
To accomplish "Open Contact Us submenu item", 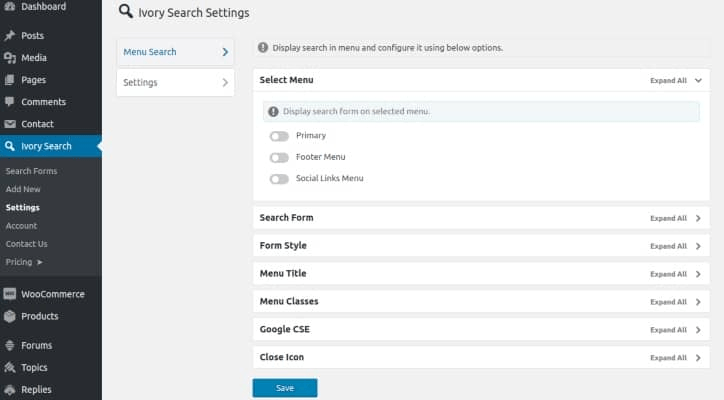I will pyautogui.click(x=26, y=243).
